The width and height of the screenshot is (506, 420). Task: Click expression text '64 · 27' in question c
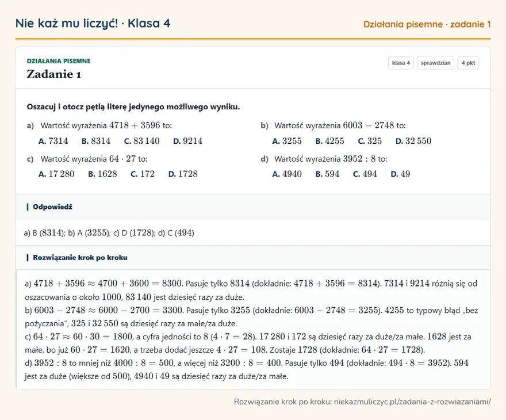(x=122, y=159)
